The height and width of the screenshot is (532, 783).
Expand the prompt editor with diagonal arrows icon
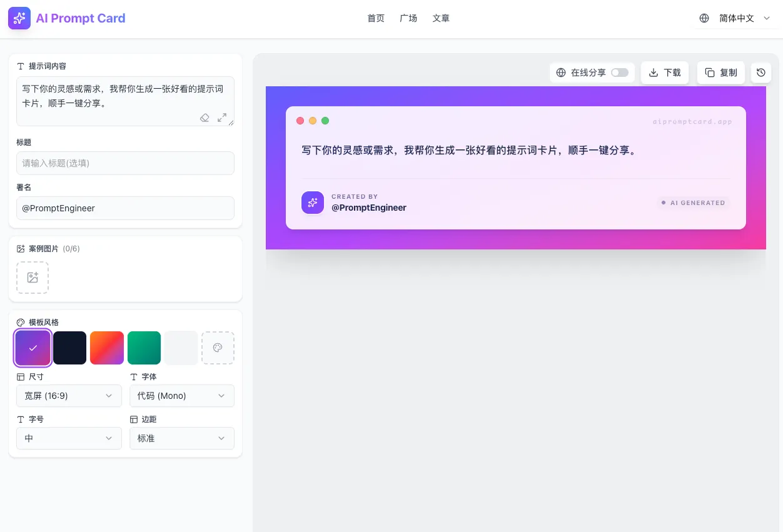pyautogui.click(x=222, y=118)
